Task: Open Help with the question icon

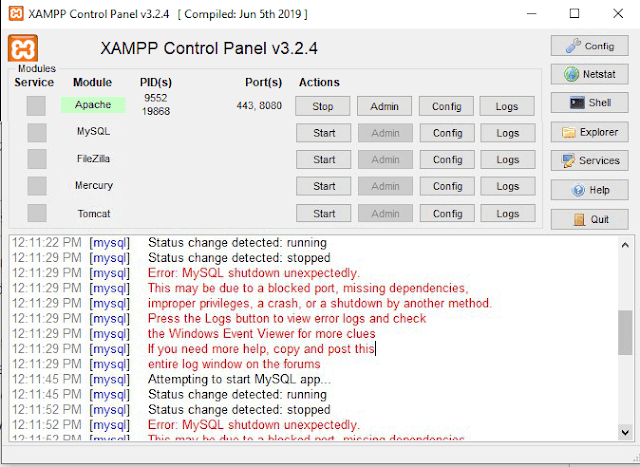Action: click(x=589, y=190)
